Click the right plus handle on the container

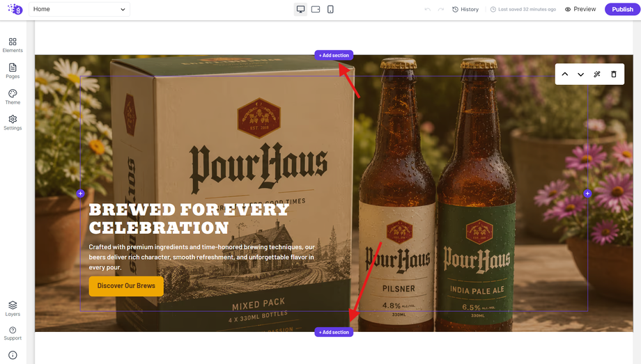[x=587, y=193]
